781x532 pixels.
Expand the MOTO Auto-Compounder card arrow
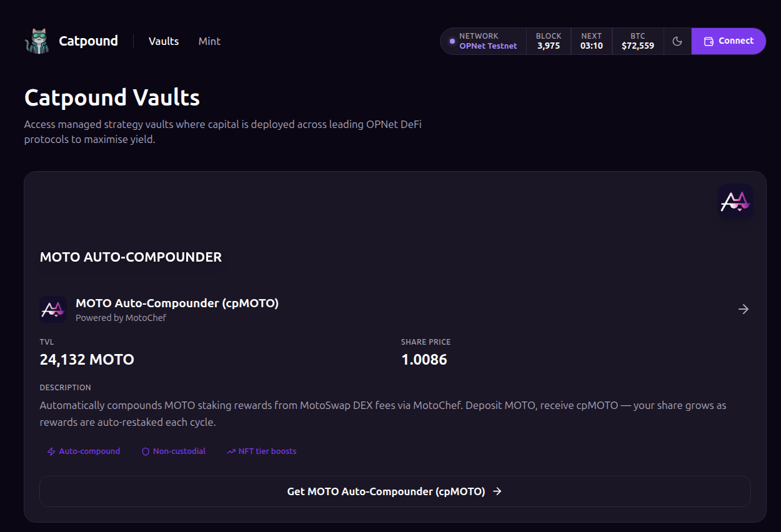point(744,308)
